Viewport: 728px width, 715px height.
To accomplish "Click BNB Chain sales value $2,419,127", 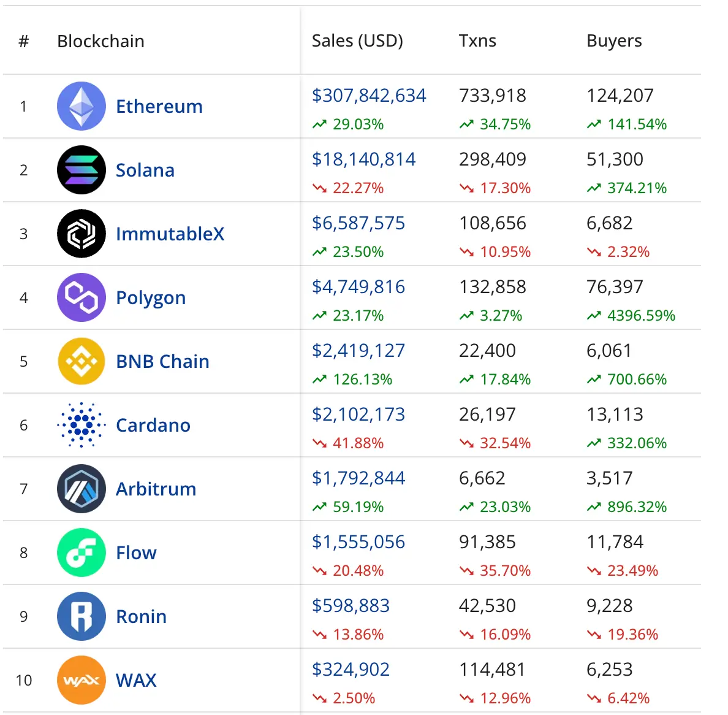I will 358,350.
